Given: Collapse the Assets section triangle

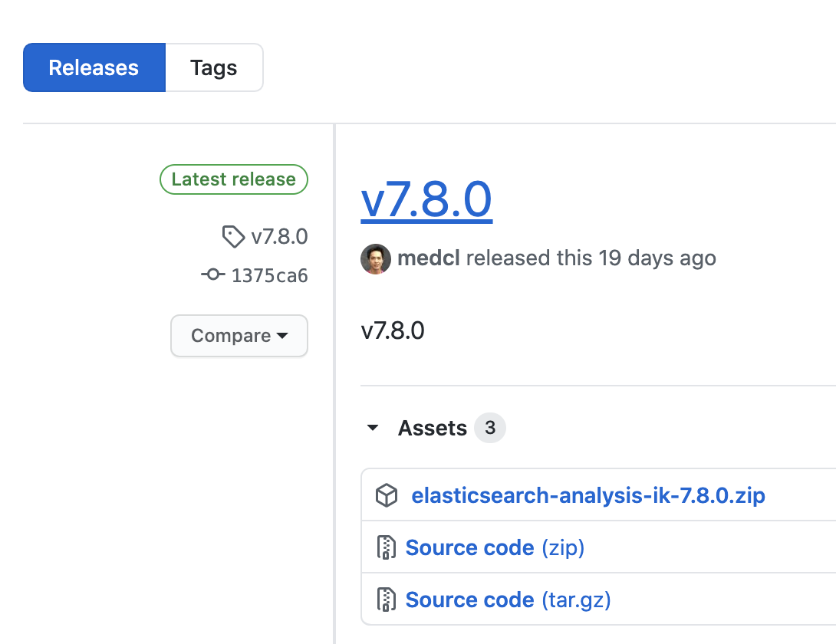Looking at the screenshot, I should (x=374, y=428).
